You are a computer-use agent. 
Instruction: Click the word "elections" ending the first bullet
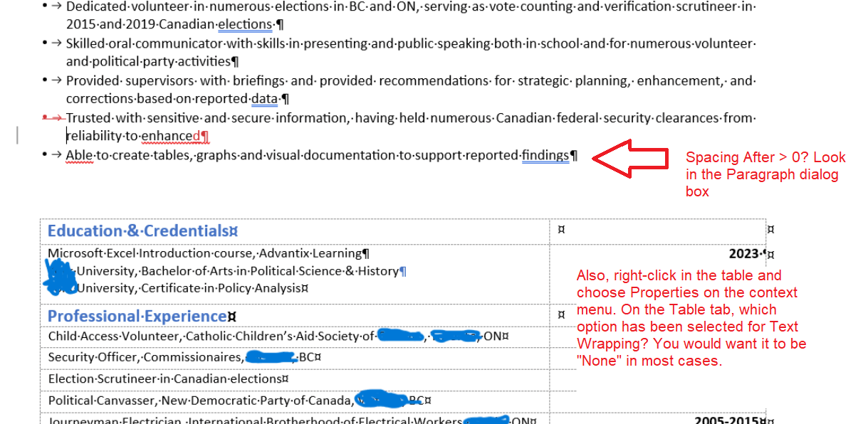click(245, 25)
